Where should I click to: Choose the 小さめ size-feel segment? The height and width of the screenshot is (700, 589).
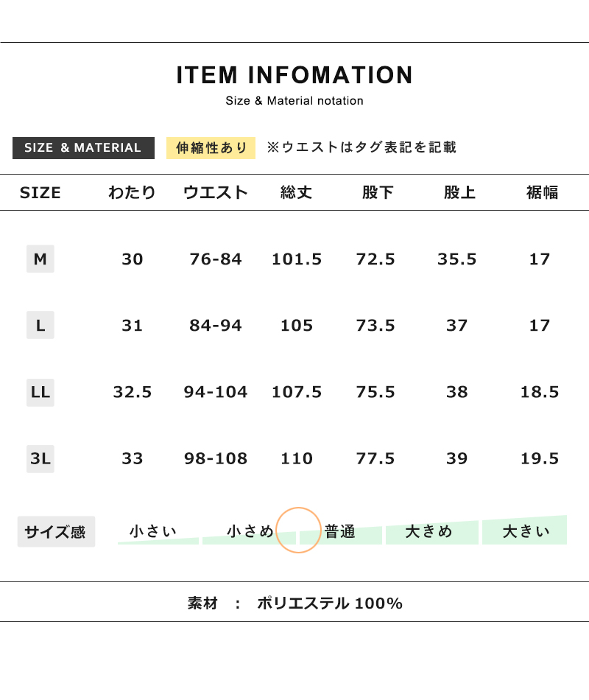click(249, 532)
